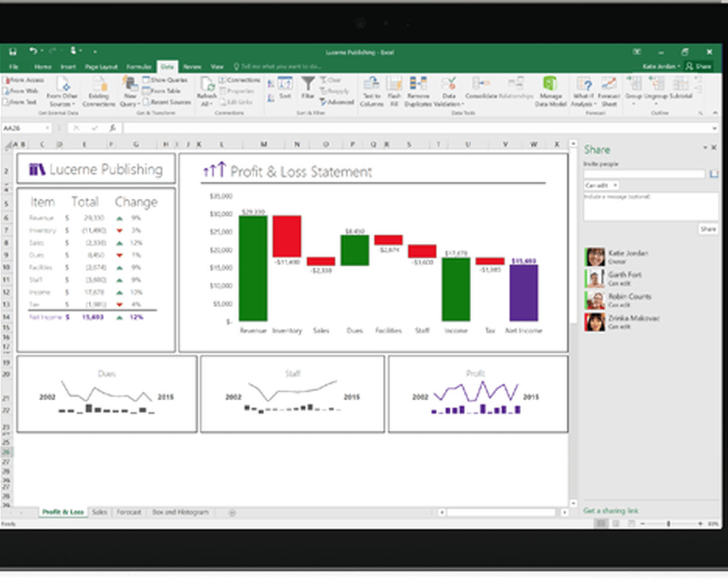Open the Forecast sheet tab
Image resolution: width=728 pixels, height=582 pixels.
(128, 512)
